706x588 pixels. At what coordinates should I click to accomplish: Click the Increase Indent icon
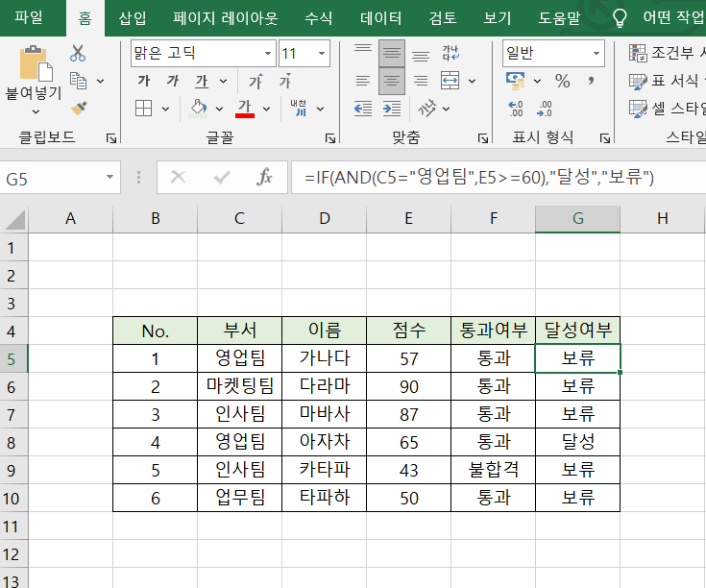[x=392, y=109]
